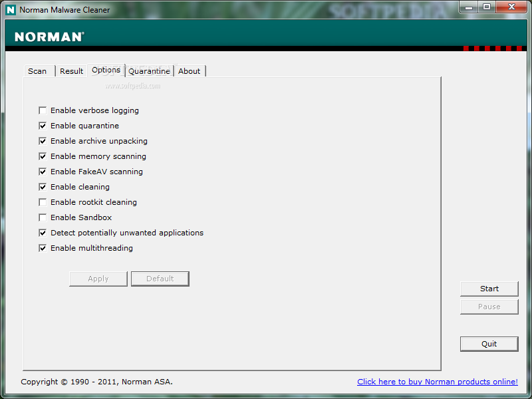
Task: Restore settings with the Default button
Action: click(160, 279)
